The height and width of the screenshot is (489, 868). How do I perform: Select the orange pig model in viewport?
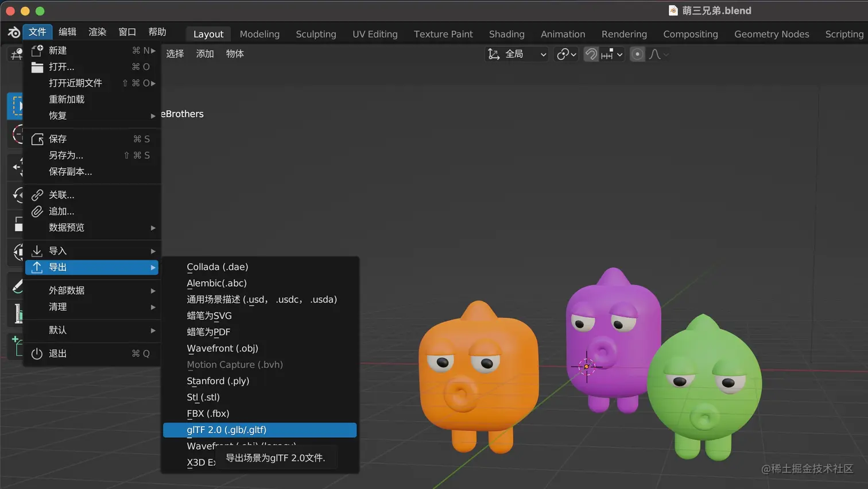click(479, 376)
